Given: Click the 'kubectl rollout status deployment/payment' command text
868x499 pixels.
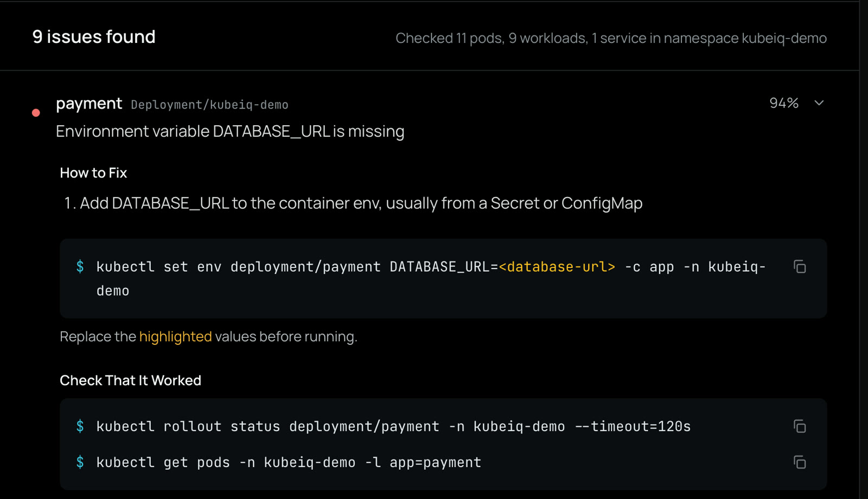Looking at the screenshot, I should [393, 426].
